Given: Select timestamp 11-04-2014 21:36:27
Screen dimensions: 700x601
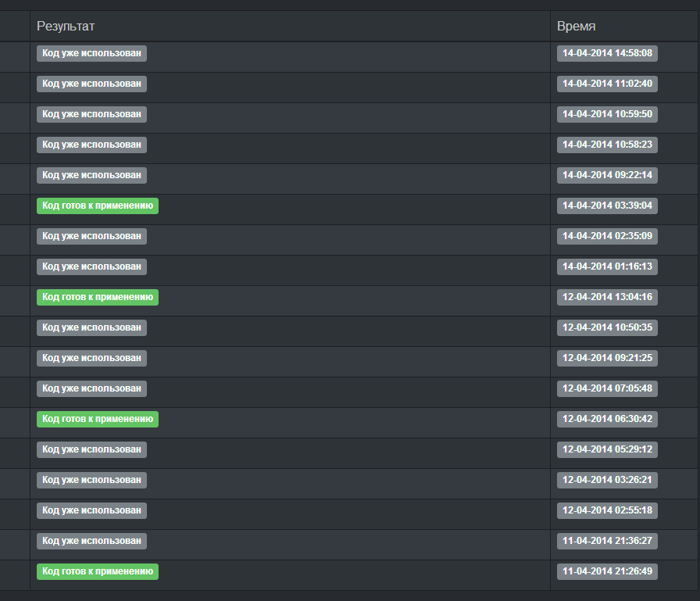Looking at the screenshot, I should tap(607, 541).
